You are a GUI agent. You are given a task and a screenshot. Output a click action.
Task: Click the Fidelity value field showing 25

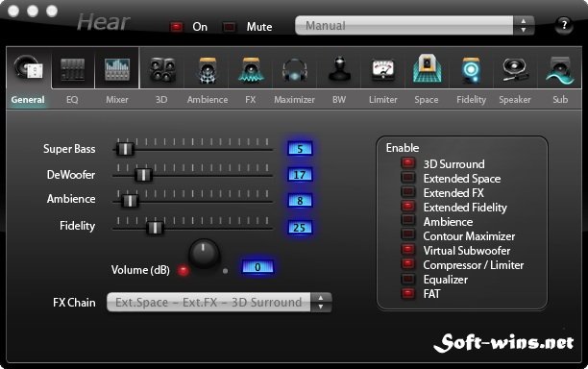[300, 227]
